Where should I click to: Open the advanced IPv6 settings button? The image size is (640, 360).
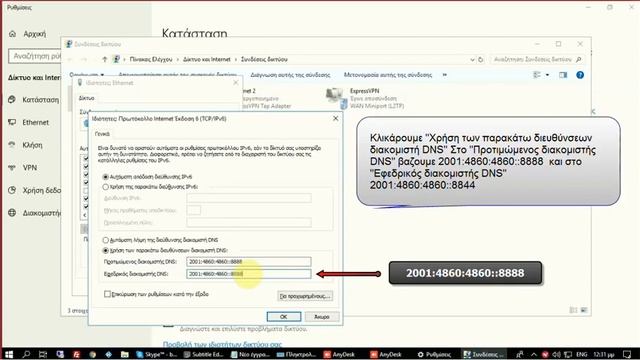pos(305,296)
